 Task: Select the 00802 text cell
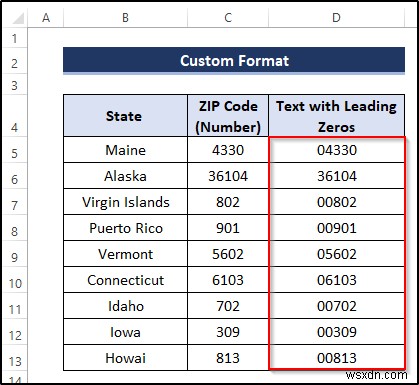click(x=337, y=202)
